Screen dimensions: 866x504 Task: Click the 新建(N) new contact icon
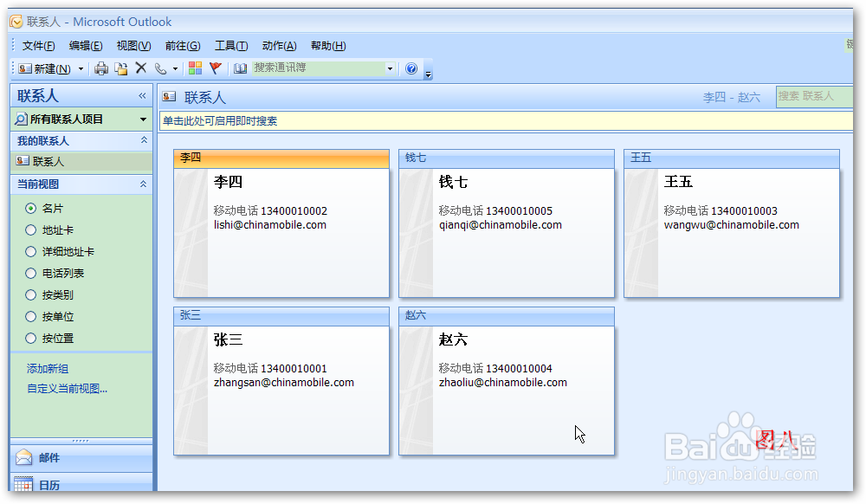(24, 68)
